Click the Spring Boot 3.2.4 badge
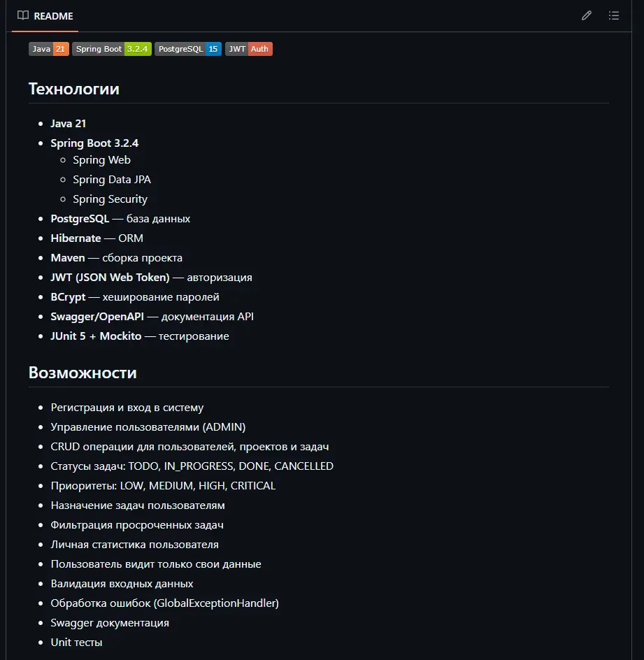Image resolution: width=644 pixels, height=660 pixels. pos(111,49)
